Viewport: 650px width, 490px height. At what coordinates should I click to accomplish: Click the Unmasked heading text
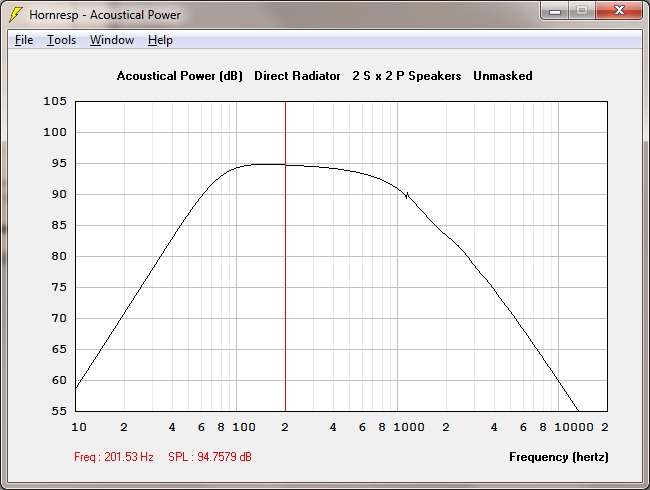[503, 76]
